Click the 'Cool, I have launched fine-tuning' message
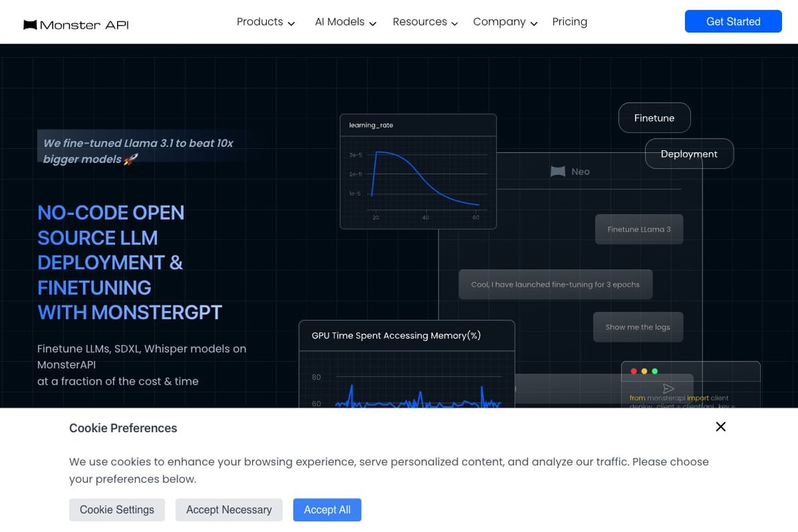798x532 pixels. 556,285
